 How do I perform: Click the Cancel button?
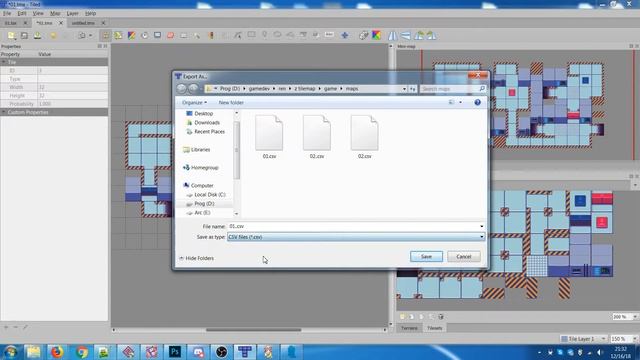(464, 256)
